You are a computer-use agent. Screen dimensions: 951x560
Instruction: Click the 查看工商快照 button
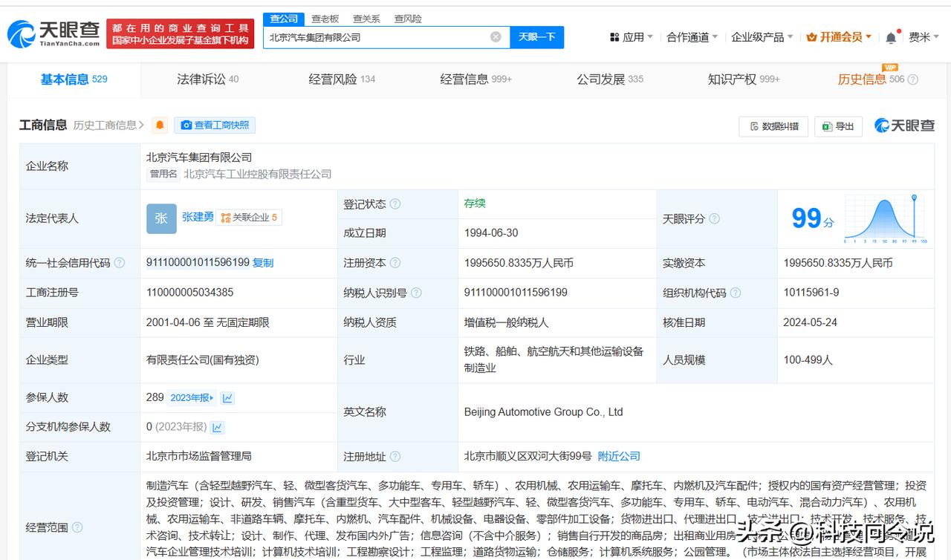215,126
